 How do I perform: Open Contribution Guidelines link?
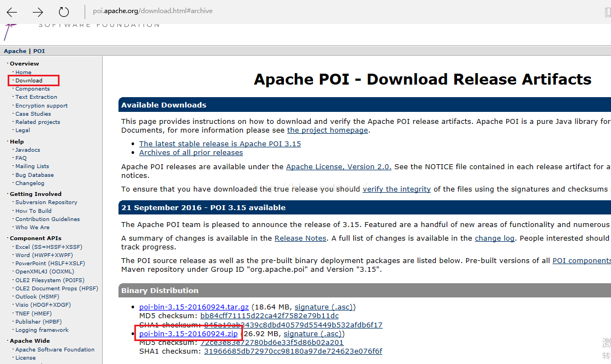tap(48, 219)
